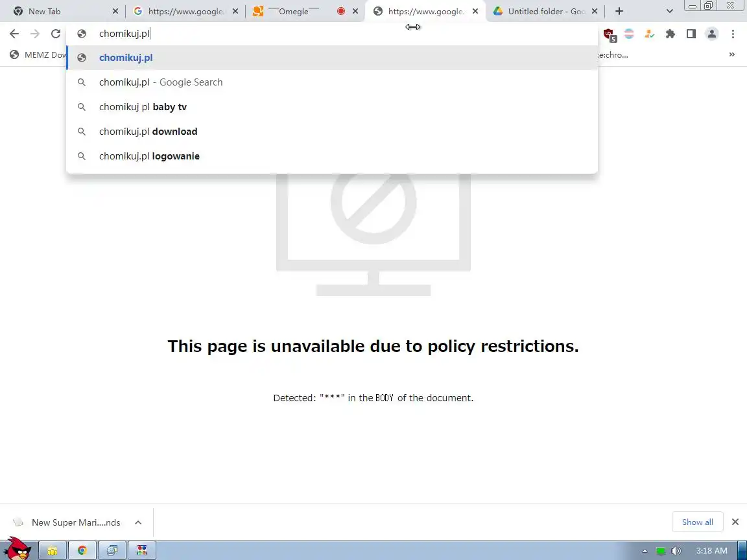This screenshot has height=560, width=747.
Task: Open the Extensions puzzle-piece menu
Action: click(670, 34)
